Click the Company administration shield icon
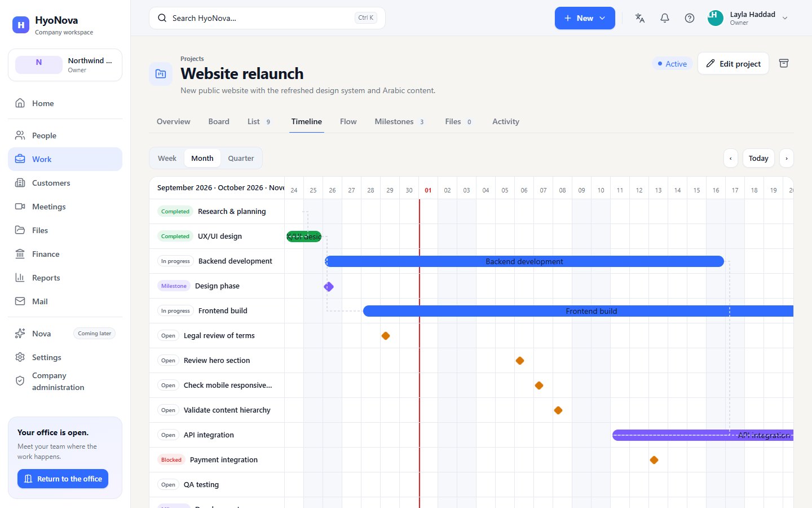812x508 pixels. pos(20,381)
